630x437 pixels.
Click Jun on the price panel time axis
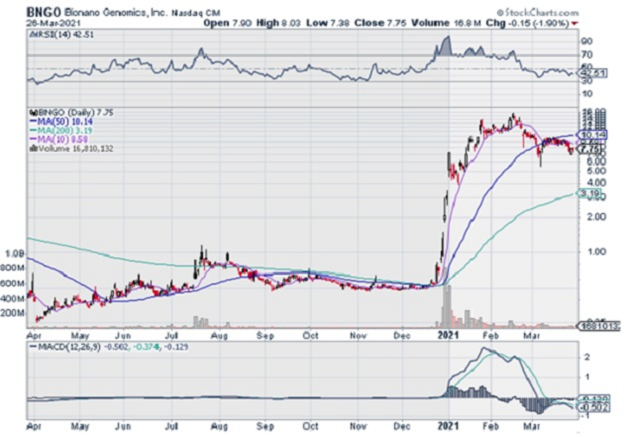[x=125, y=335]
